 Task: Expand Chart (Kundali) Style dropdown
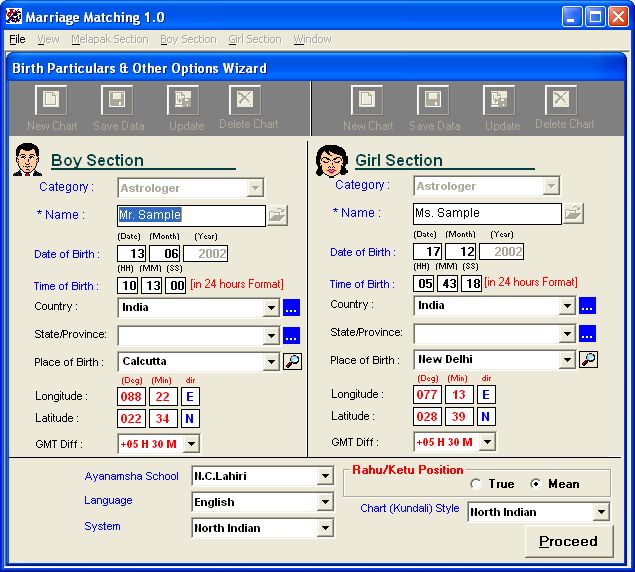click(600, 512)
